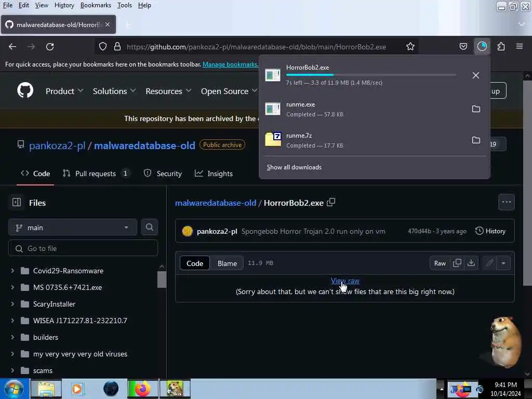Image resolution: width=532 pixels, height=399 pixels.
Task: Open the malwaredatabase-old breadcrumb link
Action: click(x=216, y=203)
